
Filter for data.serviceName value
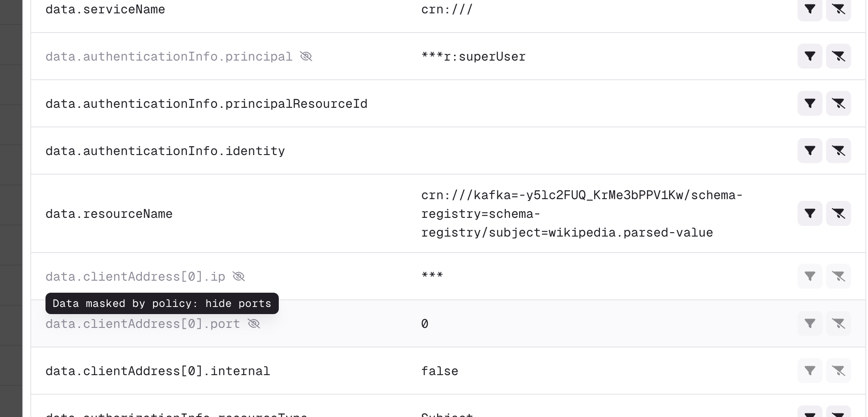[x=810, y=9]
